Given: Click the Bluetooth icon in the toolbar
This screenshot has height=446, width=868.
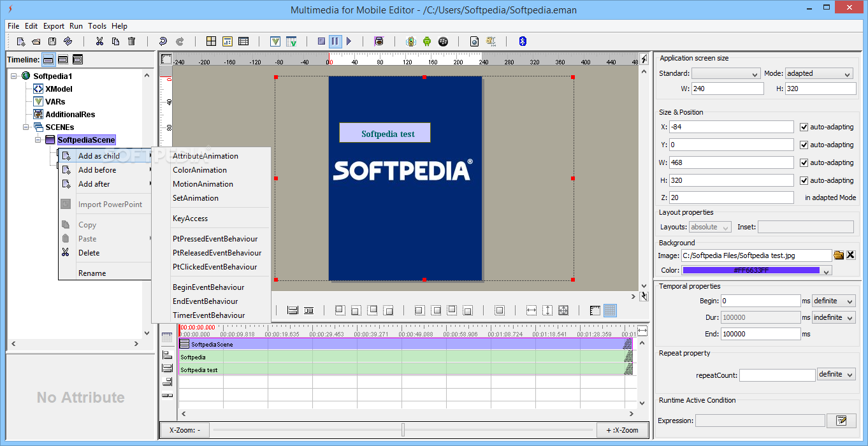Looking at the screenshot, I should [x=523, y=41].
